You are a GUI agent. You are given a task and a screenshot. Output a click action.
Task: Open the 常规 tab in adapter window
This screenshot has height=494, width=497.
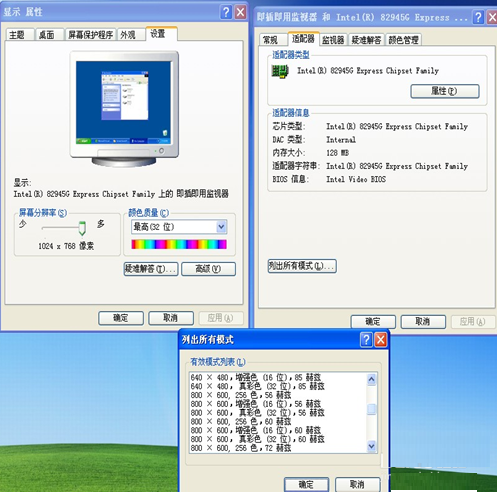[273, 40]
